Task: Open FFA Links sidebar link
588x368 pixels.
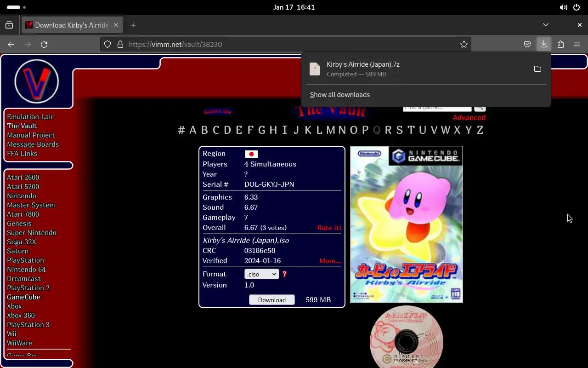Action: click(22, 154)
